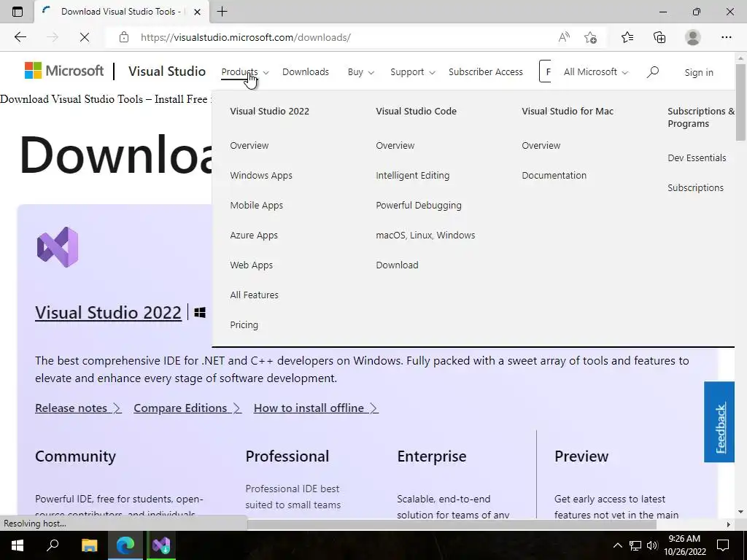Activate Read aloud icon in address bar
This screenshot has height=560, width=747.
pyautogui.click(x=564, y=37)
